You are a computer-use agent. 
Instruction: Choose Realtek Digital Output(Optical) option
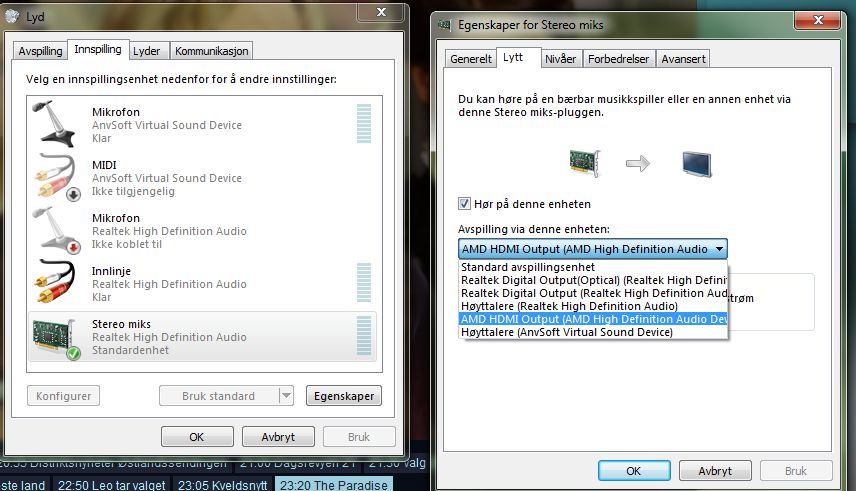[593, 280]
